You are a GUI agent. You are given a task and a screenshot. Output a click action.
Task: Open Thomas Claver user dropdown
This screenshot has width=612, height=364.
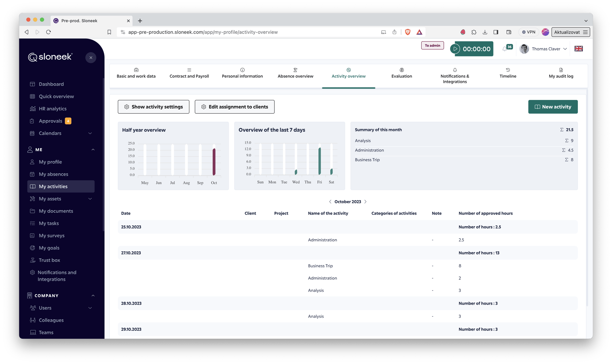tap(543, 49)
